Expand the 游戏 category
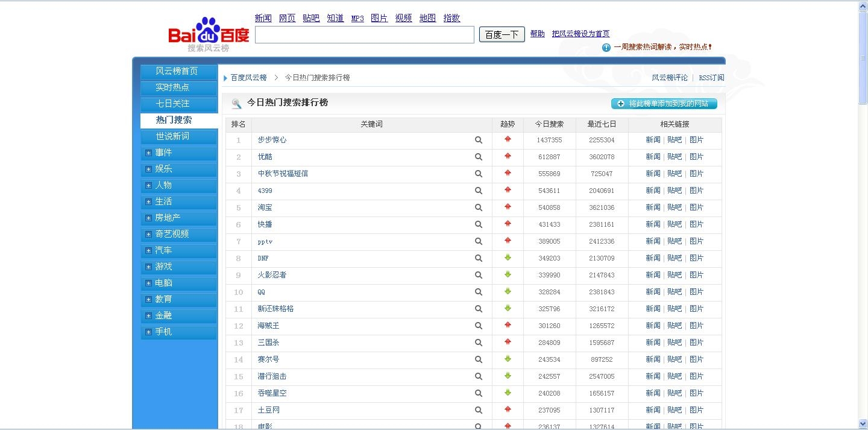The width and height of the screenshot is (868, 430). tap(148, 267)
